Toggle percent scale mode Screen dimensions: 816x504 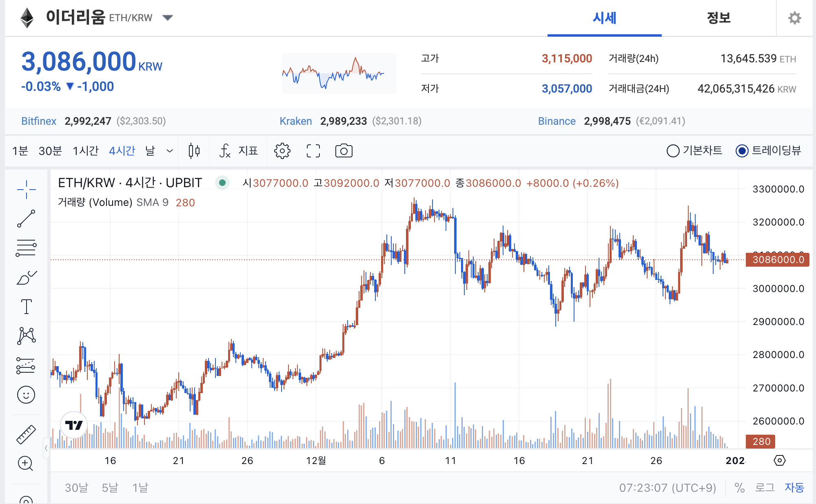tap(739, 488)
